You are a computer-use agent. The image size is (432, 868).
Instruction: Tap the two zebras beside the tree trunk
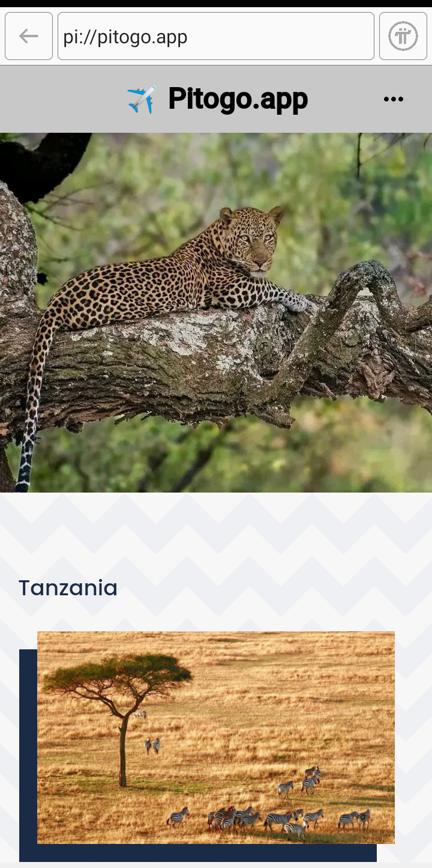click(152, 745)
